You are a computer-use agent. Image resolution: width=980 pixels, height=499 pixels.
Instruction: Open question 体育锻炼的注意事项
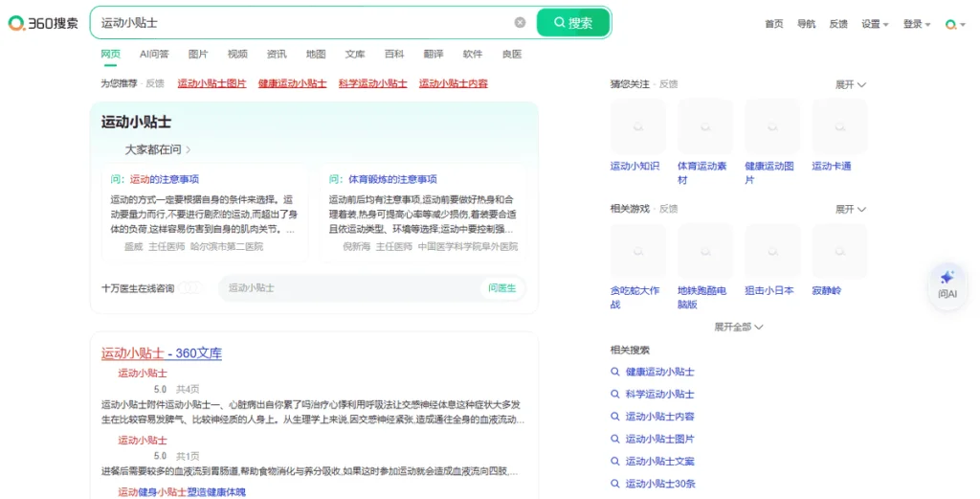click(x=392, y=179)
